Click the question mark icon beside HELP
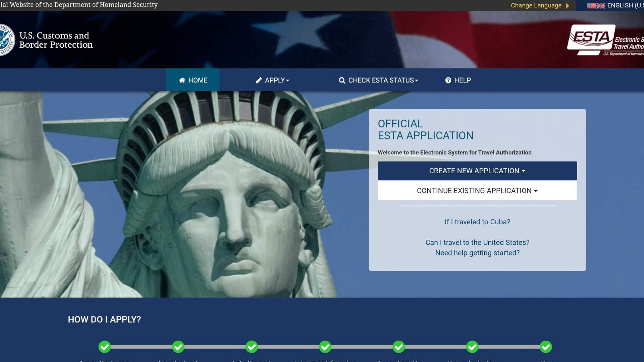644x362 pixels. coord(448,80)
